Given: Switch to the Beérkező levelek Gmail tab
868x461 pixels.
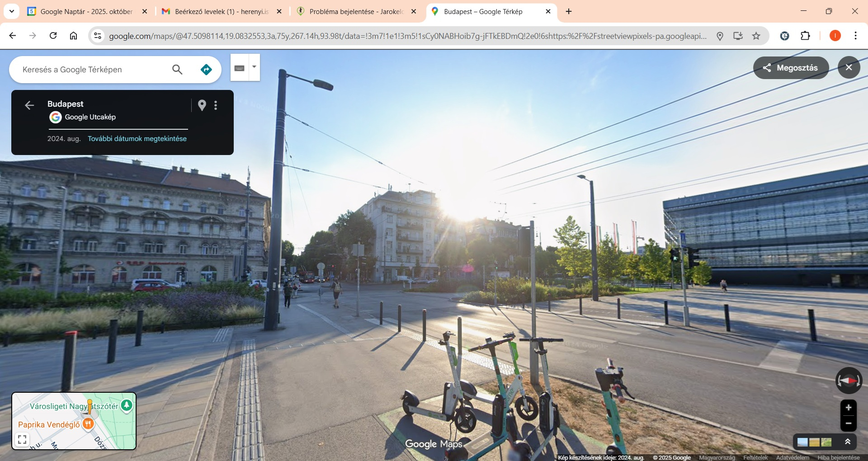Looking at the screenshot, I should point(221,12).
